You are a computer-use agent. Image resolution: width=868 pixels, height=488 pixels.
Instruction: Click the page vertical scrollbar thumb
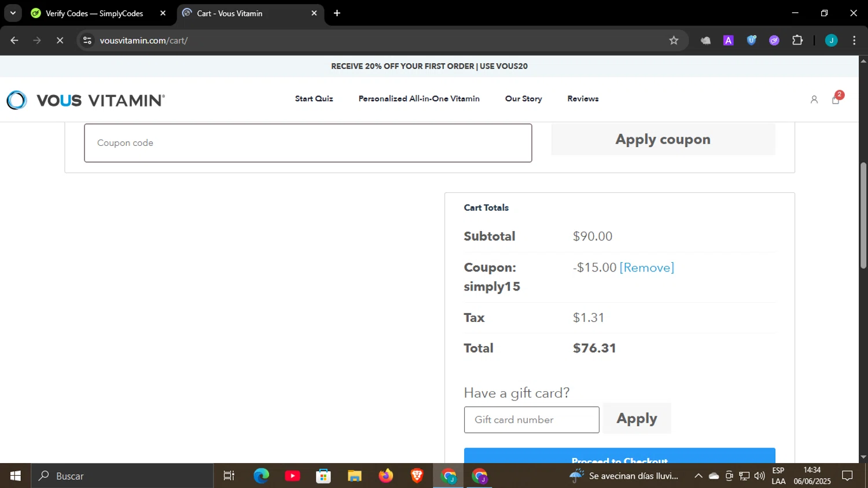click(x=863, y=215)
